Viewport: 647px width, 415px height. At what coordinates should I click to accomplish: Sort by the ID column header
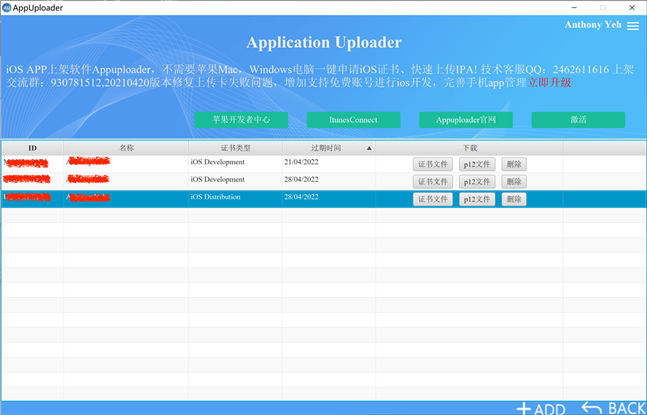pos(33,148)
